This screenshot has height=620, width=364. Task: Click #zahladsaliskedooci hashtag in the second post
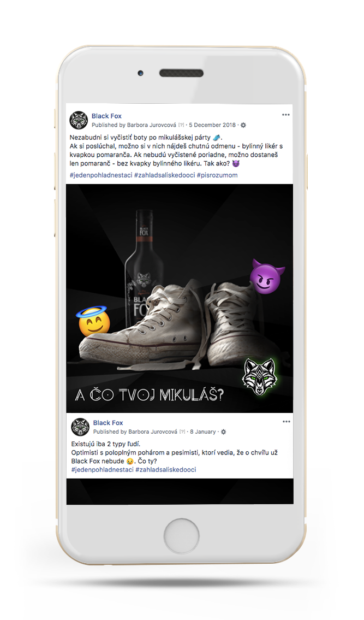tap(165, 470)
